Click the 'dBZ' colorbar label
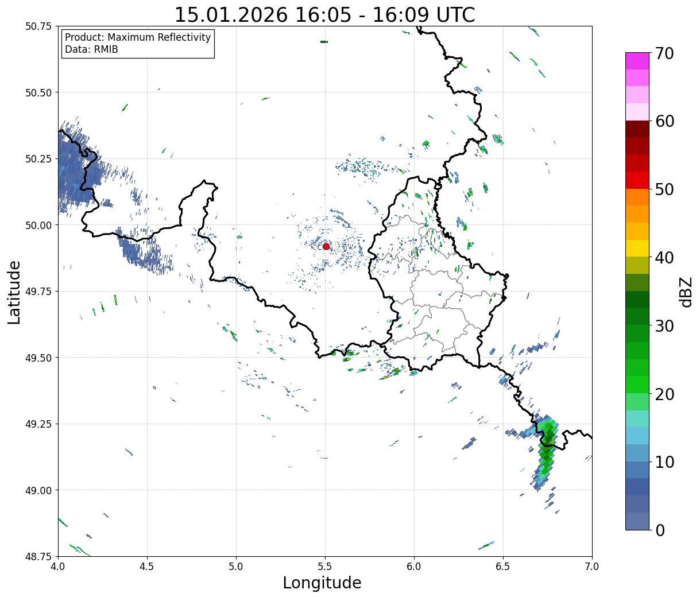Viewport: 700px width, 597px height. tap(686, 291)
